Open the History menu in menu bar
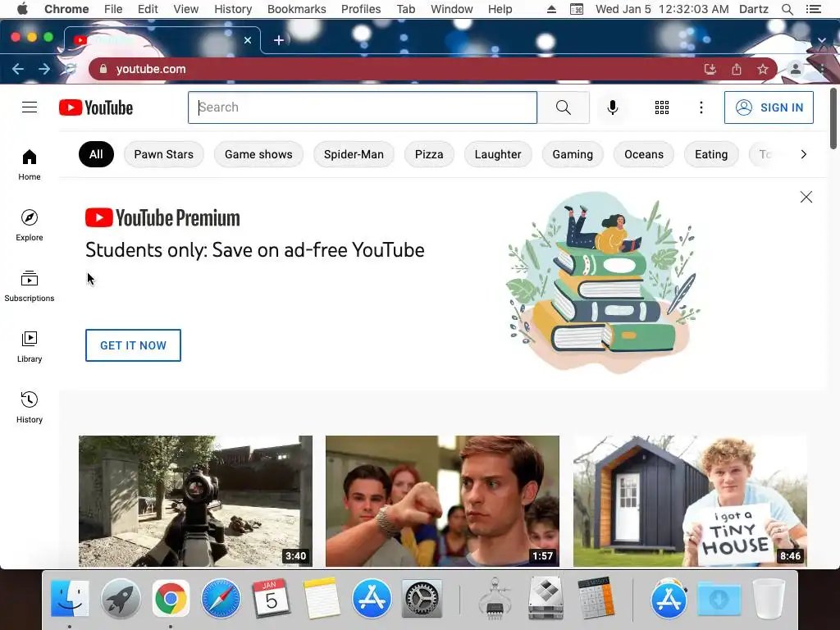The width and height of the screenshot is (840, 630). (x=233, y=9)
